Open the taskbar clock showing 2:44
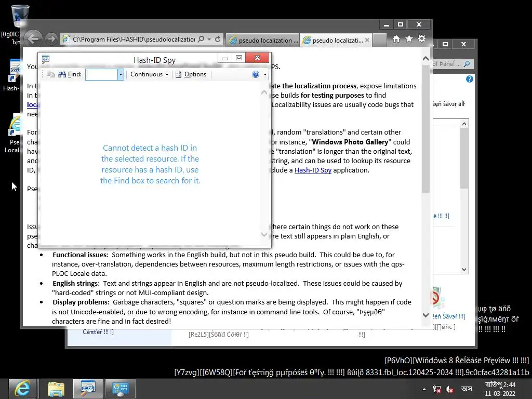The image size is (532, 399). tap(500, 389)
